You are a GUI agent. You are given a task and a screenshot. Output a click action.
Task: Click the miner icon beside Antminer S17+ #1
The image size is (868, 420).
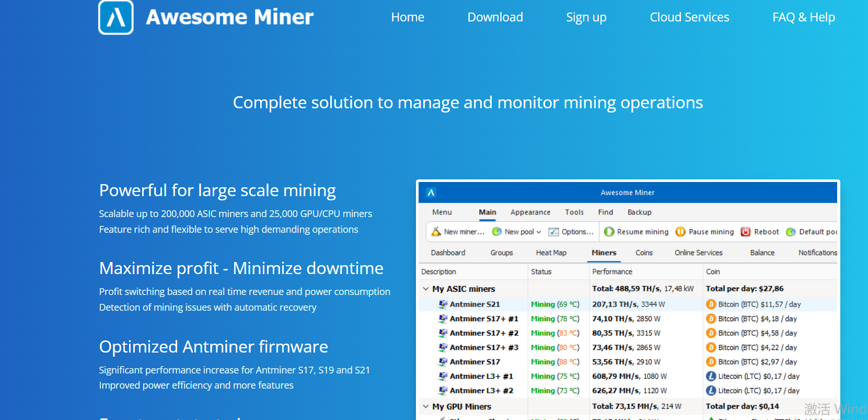(443, 319)
